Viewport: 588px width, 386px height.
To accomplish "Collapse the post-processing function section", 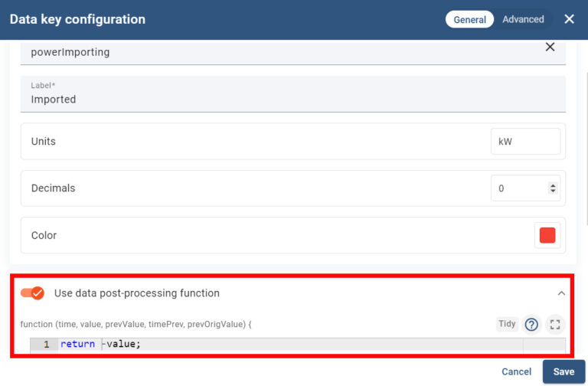I will point(561,293).
